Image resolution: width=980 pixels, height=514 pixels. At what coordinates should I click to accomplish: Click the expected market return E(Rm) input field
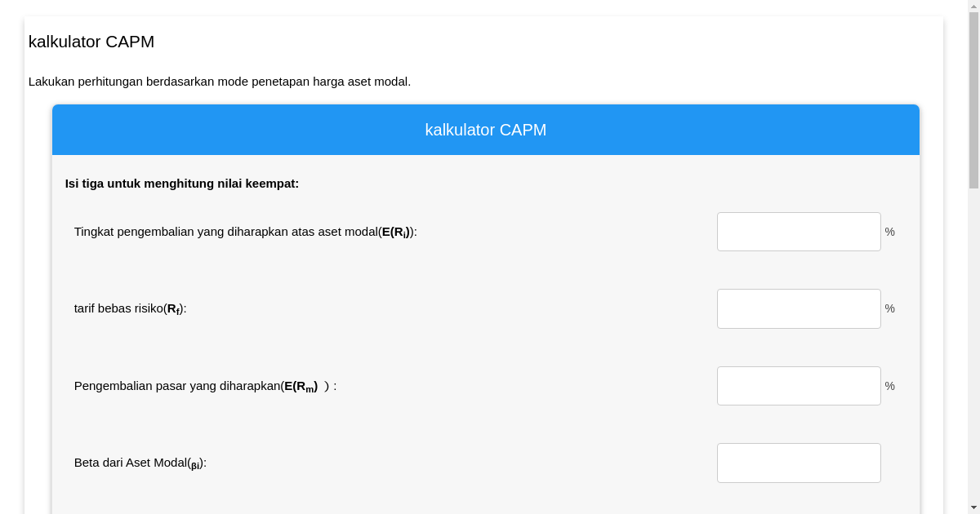click(799, 385)
